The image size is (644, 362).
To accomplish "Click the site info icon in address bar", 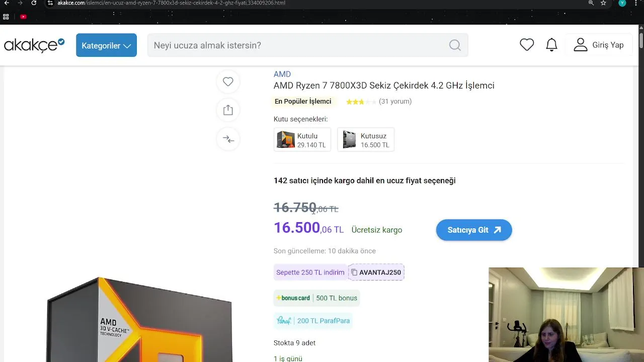I will pos(50,3).
